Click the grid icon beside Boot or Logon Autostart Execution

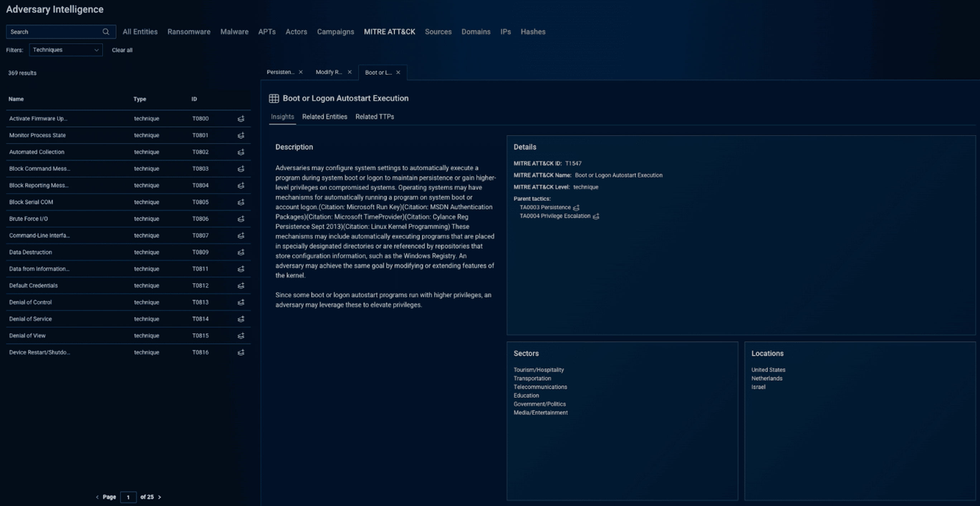click(274, 98)
